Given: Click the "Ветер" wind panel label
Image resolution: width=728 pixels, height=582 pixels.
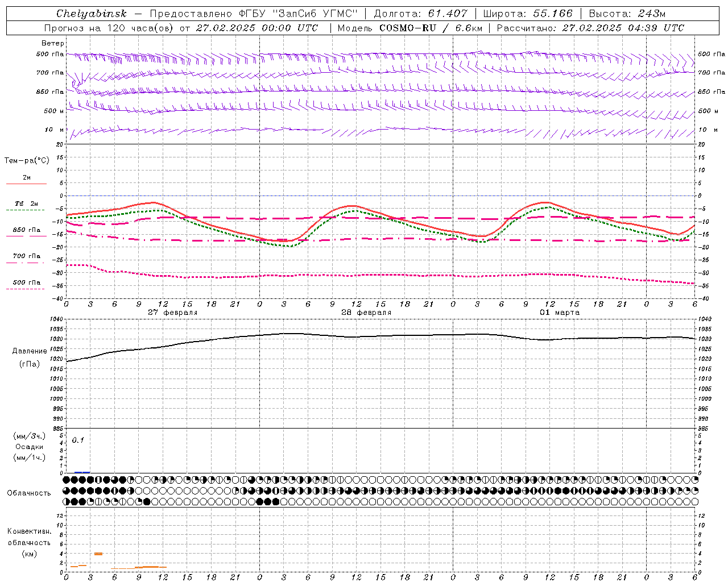Looking at the screenshot, I should (x=52, y=43).
